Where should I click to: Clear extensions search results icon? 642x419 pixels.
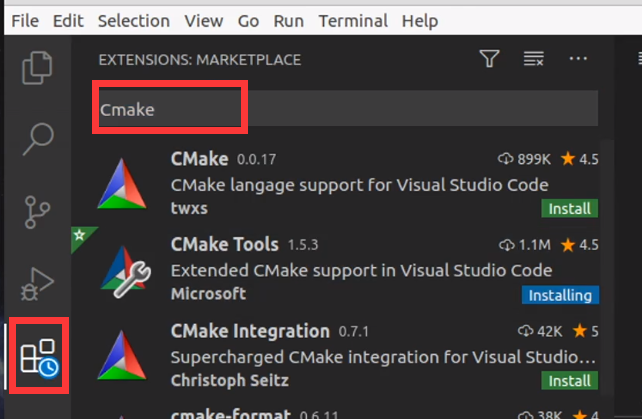pyautogui.click(x=533, y=59)
